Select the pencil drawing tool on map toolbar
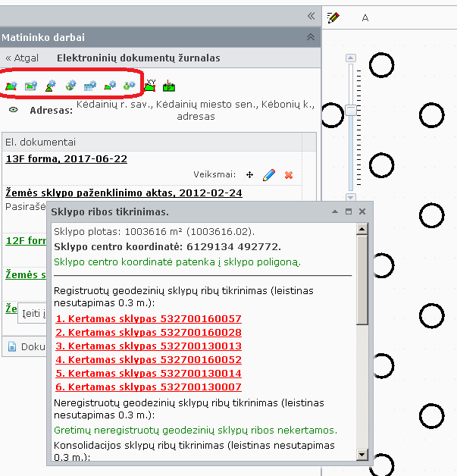 pos(333,17)
